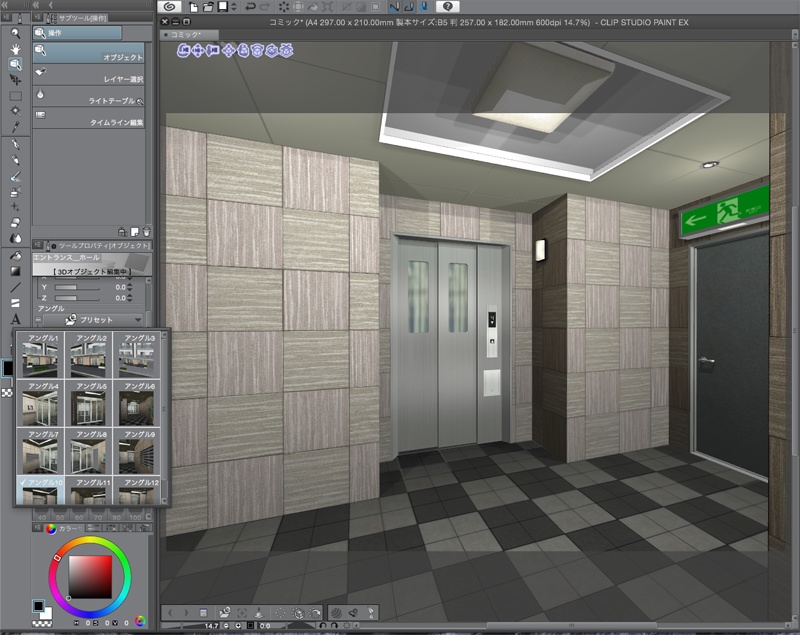Screen dimensions: 800x635
Task: Open the Color palette menu
Action: [x=38, y=528]
